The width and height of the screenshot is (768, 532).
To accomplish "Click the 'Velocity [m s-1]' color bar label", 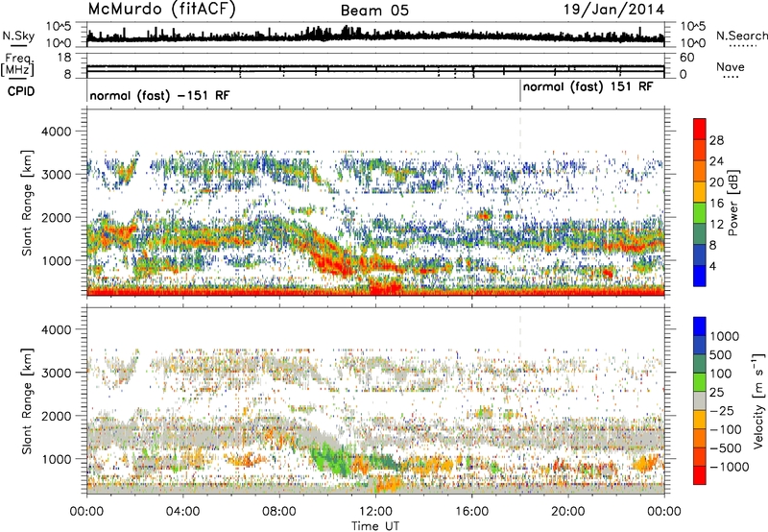I will pos(758,401).
